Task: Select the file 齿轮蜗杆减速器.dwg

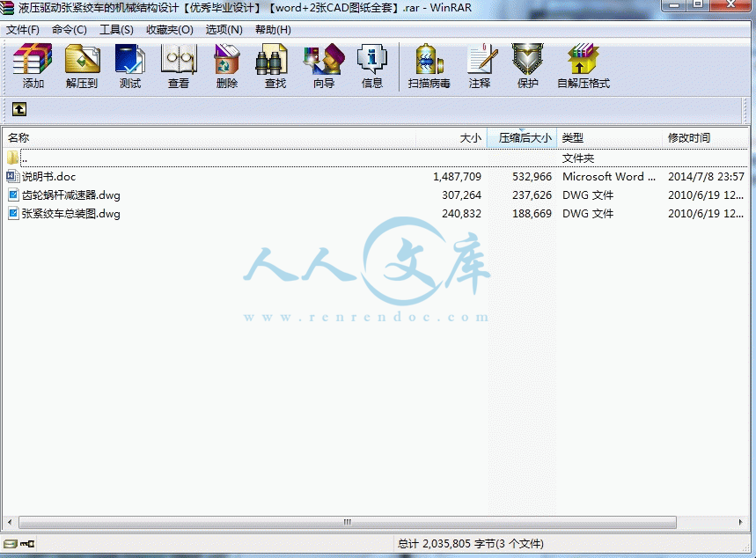Action: click(x=71, y=195)
